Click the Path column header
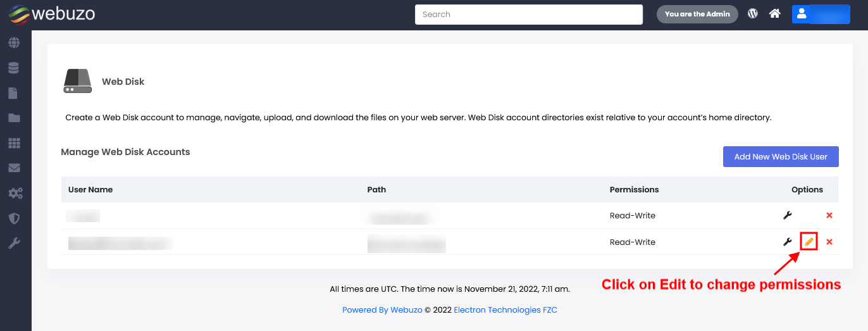The height and width of the screenshot is (331, 868). point(376,189)
